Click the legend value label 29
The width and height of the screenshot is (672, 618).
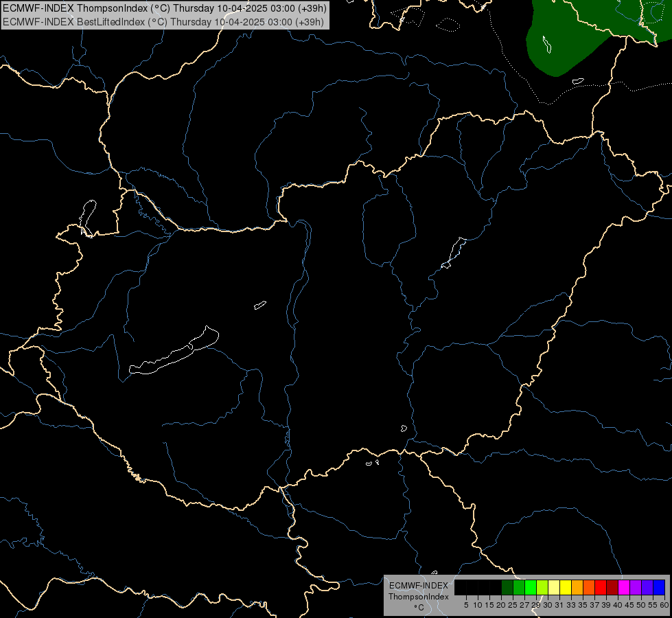(536, 605)
